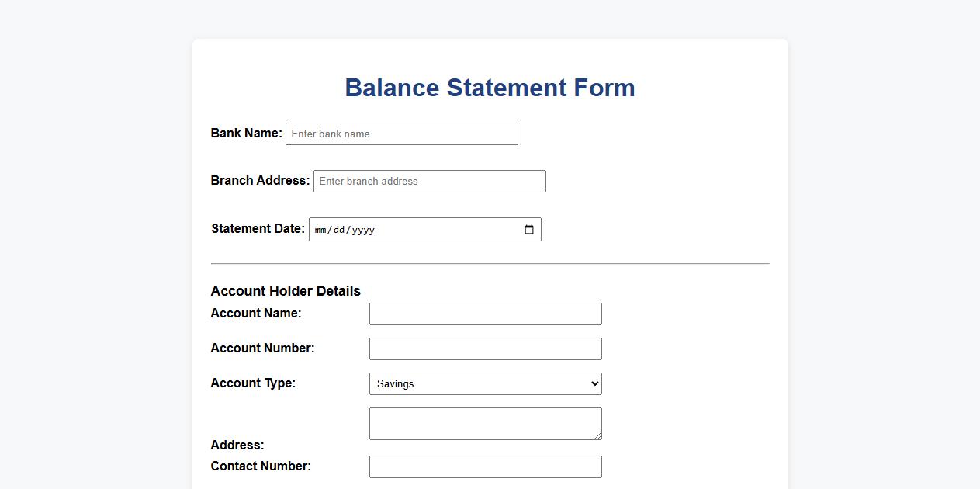
Task: Click the Contact Number input field
Action: tap(485, 466)
